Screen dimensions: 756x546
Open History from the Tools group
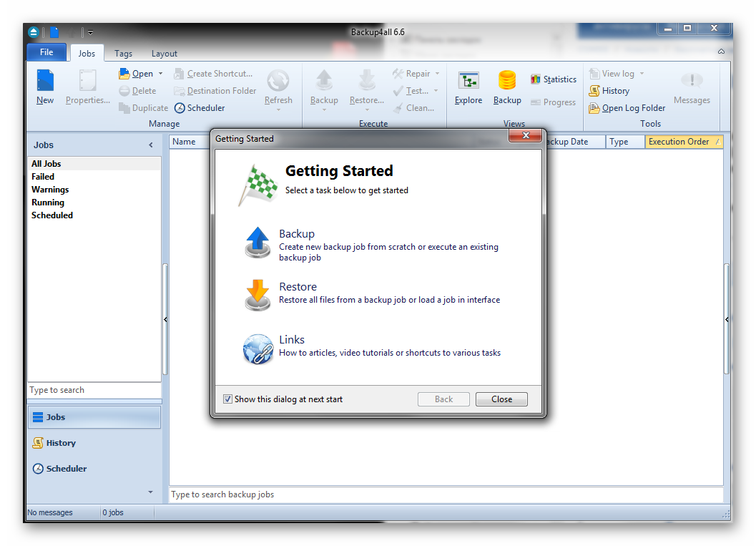[609, 91]
